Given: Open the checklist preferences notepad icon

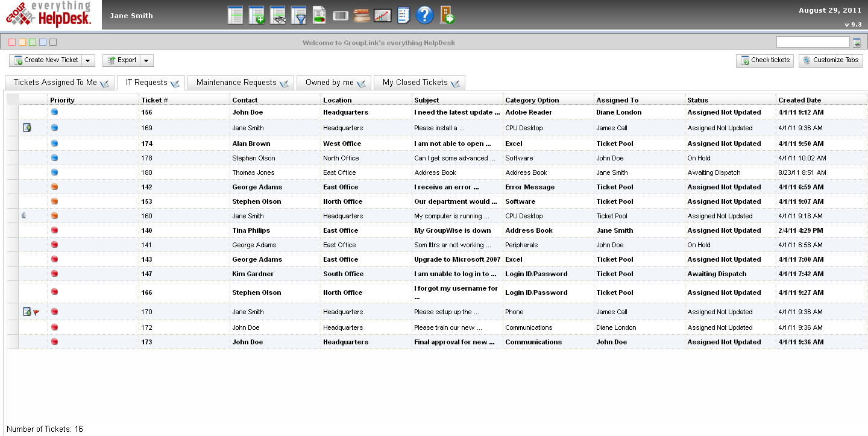Looking at the screenshot, I should pos(403,15).
